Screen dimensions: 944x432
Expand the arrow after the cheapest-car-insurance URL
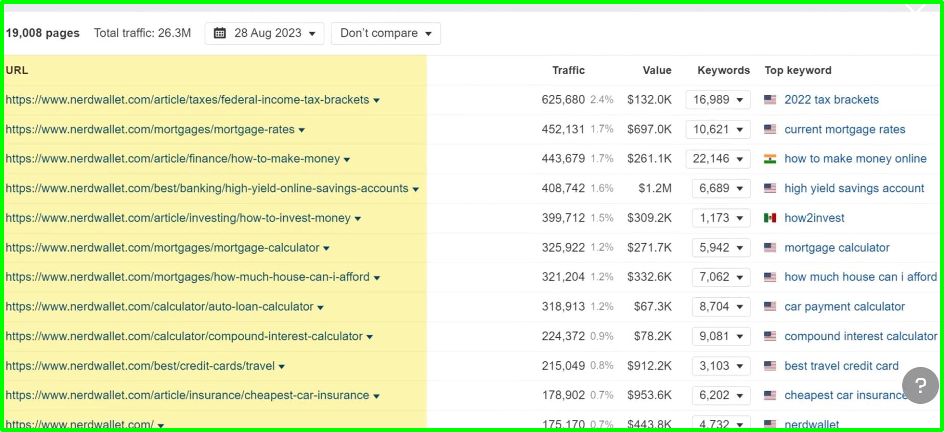pos(376,395)
